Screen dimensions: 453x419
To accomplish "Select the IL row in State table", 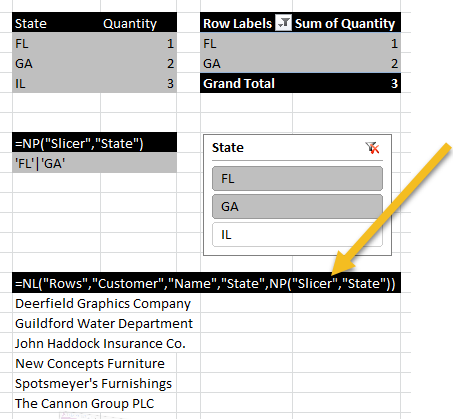I will coord(94,83).
